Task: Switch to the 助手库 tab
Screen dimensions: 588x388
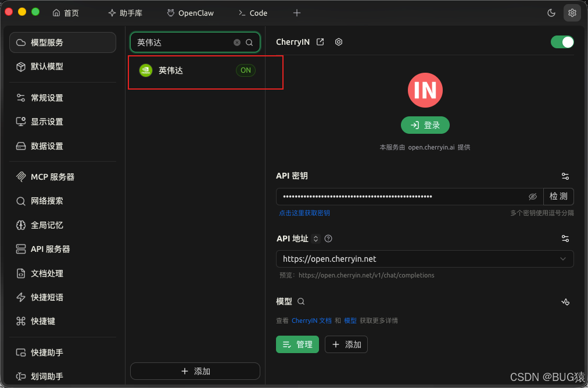Action: click(125, 12)
